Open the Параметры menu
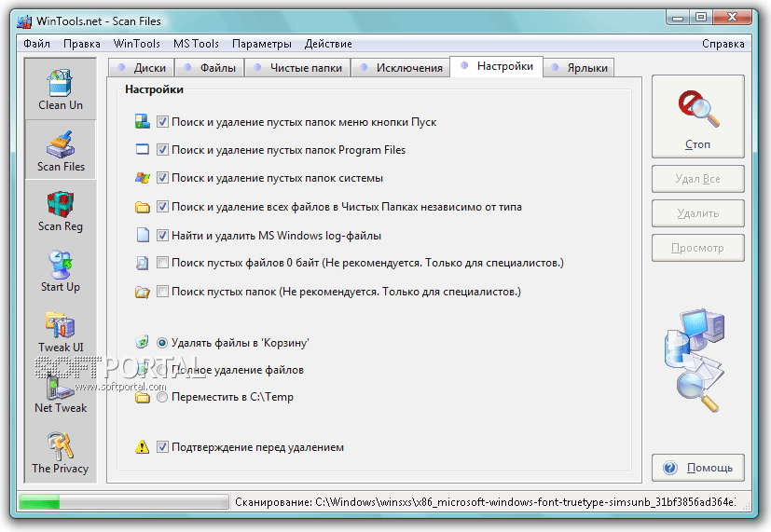 pos(262,44)
